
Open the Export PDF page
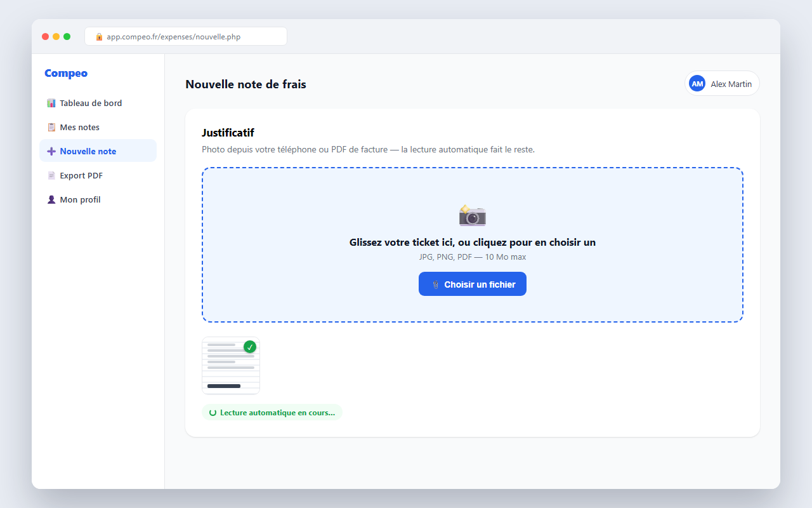[98, 175]
